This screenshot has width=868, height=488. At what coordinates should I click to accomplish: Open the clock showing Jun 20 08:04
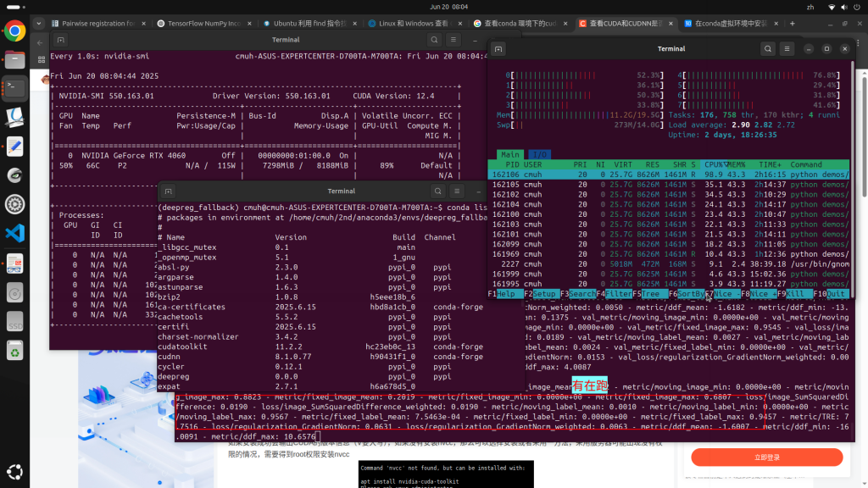449,7
